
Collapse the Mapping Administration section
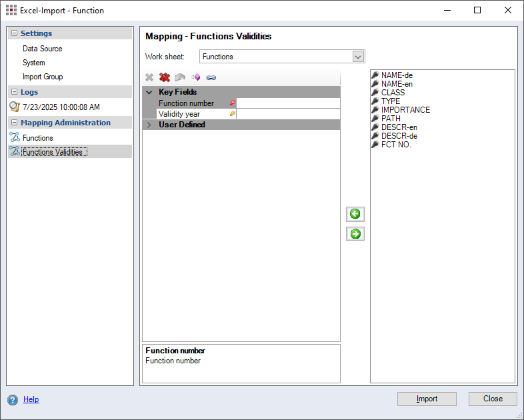[x=14, y=123]
